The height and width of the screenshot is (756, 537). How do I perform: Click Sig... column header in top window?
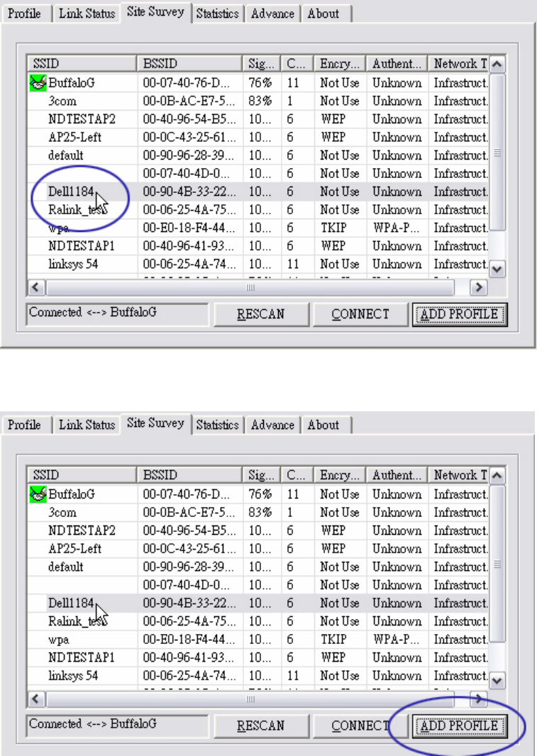tap(262, 64)
